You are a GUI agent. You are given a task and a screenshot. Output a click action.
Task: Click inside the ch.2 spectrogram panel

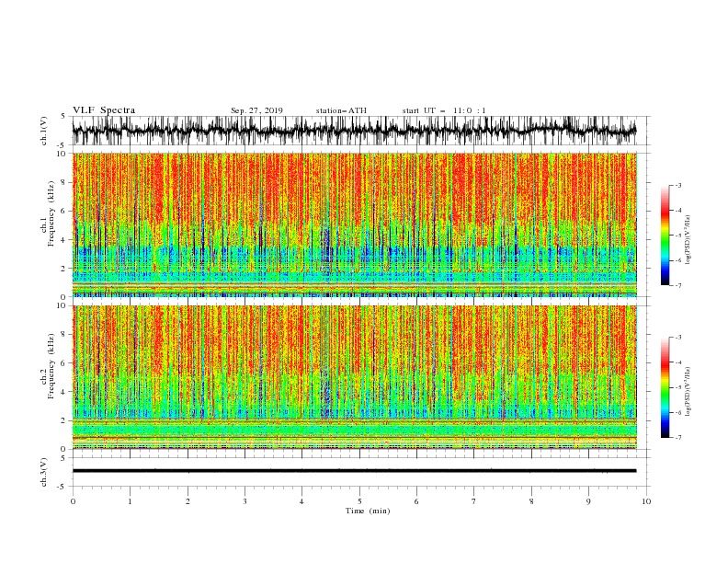355,377
